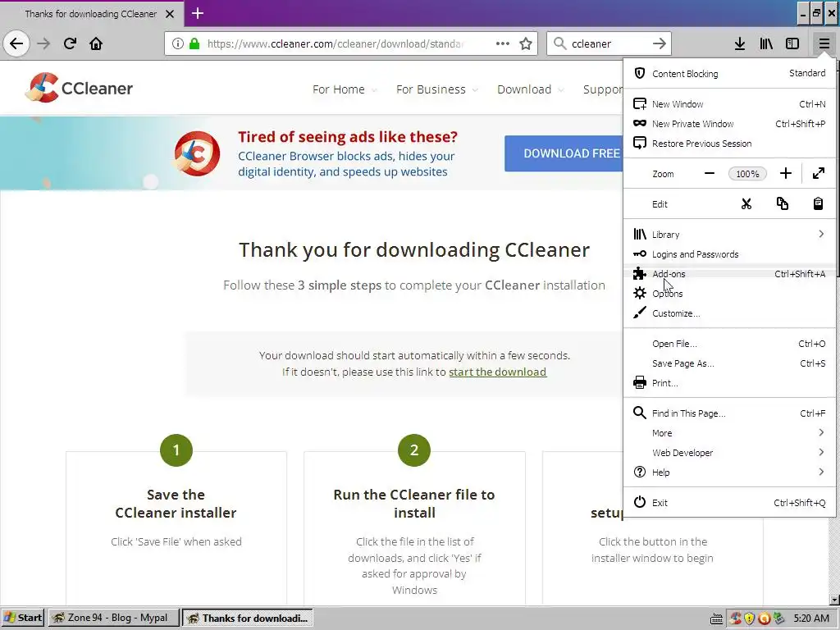The height and width of the screenshot is (630, 840).
Task: Choose Open File... entry
Action: [729, 344]
